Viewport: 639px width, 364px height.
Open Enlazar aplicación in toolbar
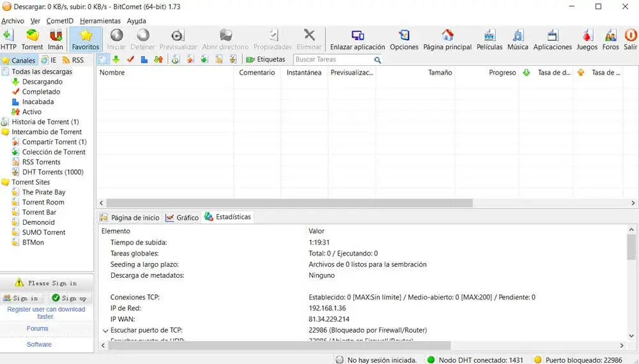tap(357, 40)
